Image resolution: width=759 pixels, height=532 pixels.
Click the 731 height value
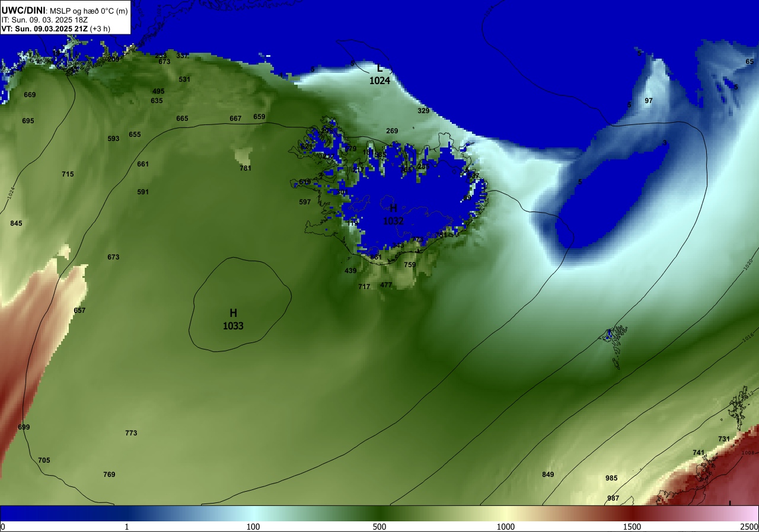coord(724,439)
